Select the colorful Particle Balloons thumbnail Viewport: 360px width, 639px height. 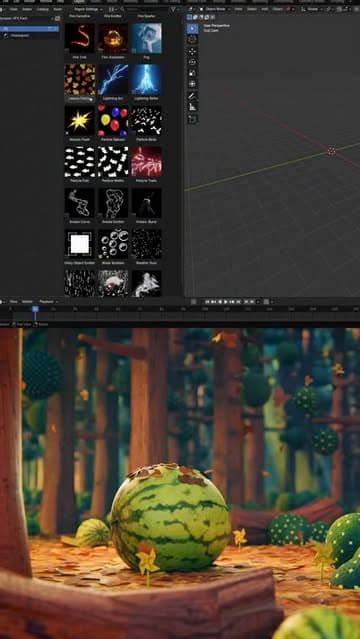pyautogui.click(x=113, y=121)
